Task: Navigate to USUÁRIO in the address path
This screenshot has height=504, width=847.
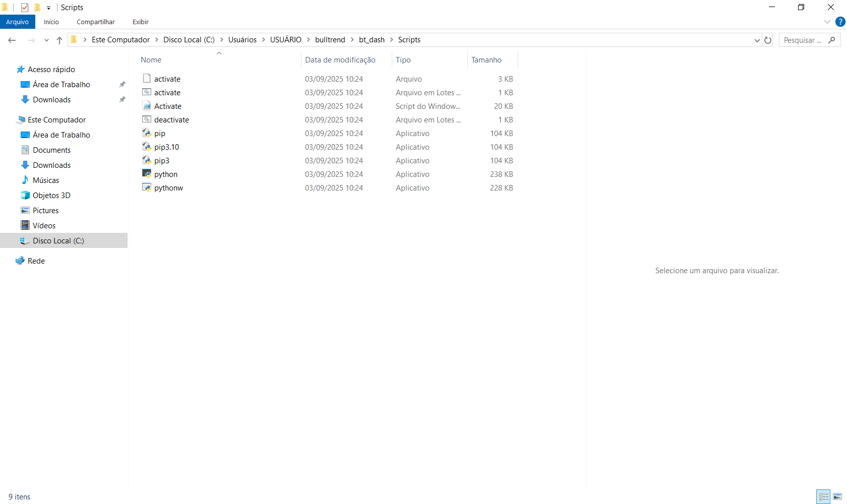Action: (x=286, y=40)
